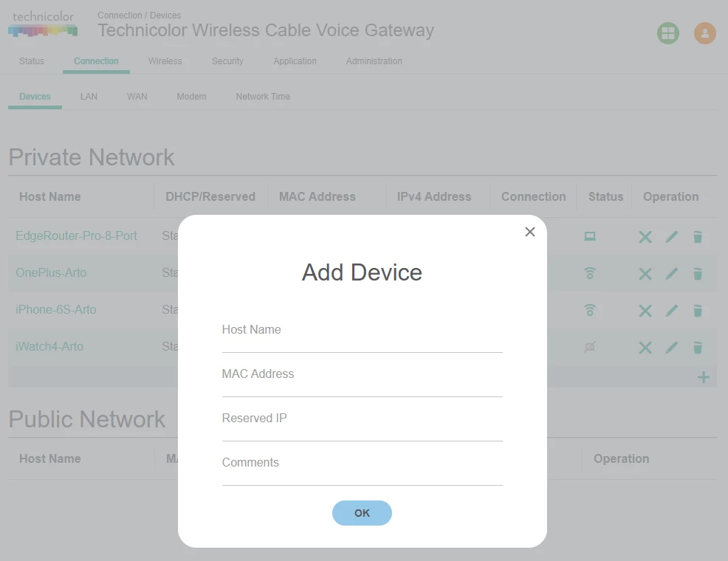The height and width of the screenshot is (561, 728).
Task: Switch to the Wireless tab
Action: [x=165, y=61]
